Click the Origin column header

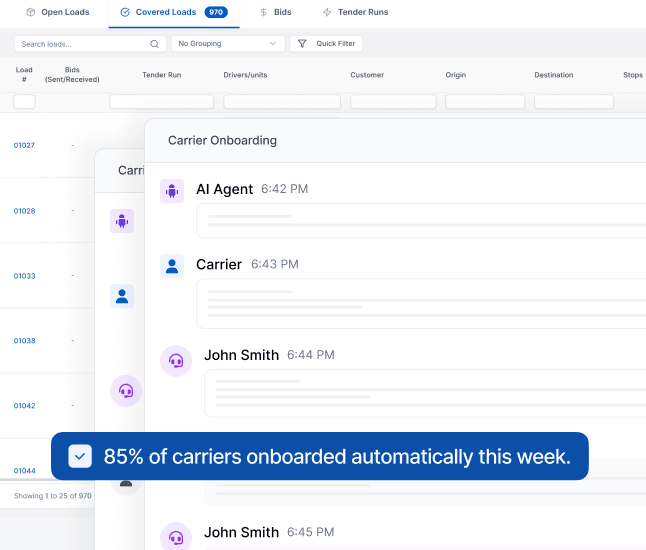pos(456,75)
